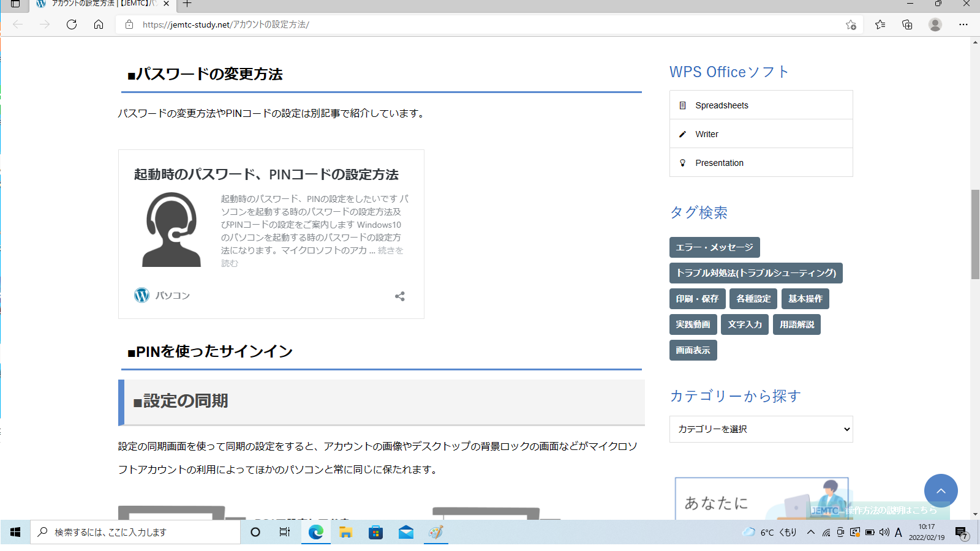Click the トラブル対処法 tag button
Image resolution: width=980 pixels, height=551 pixels.
tap(756, 273)
